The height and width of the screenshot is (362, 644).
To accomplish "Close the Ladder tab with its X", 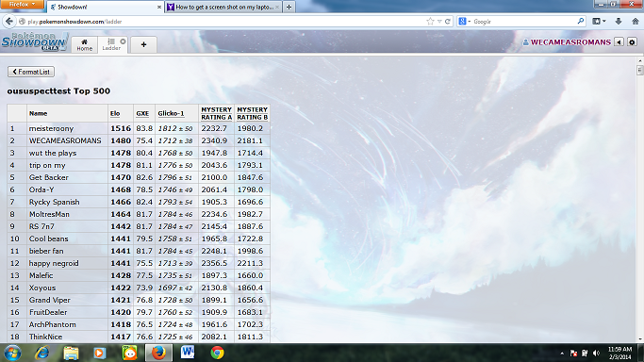I will click(x=123, y=41).
